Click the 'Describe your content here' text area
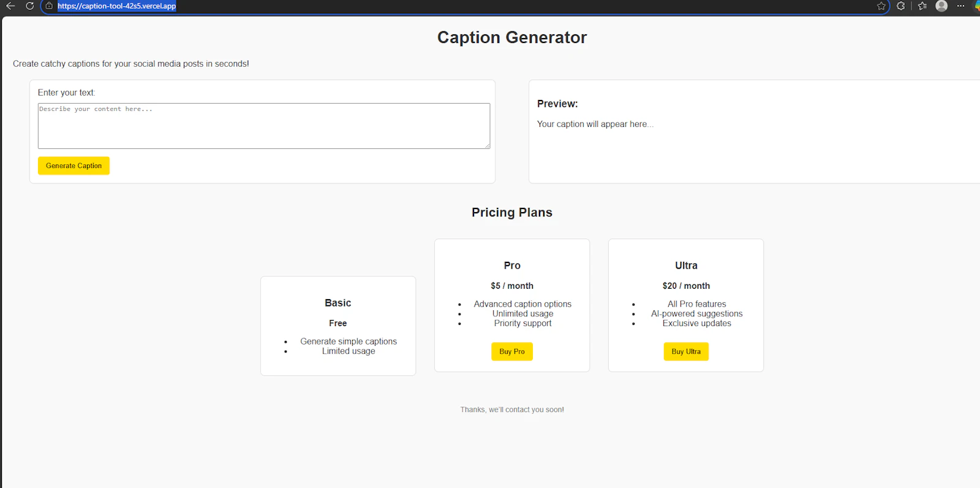This screenshot has width=980, height=488. pyautogui.click(x=264, y=126)
